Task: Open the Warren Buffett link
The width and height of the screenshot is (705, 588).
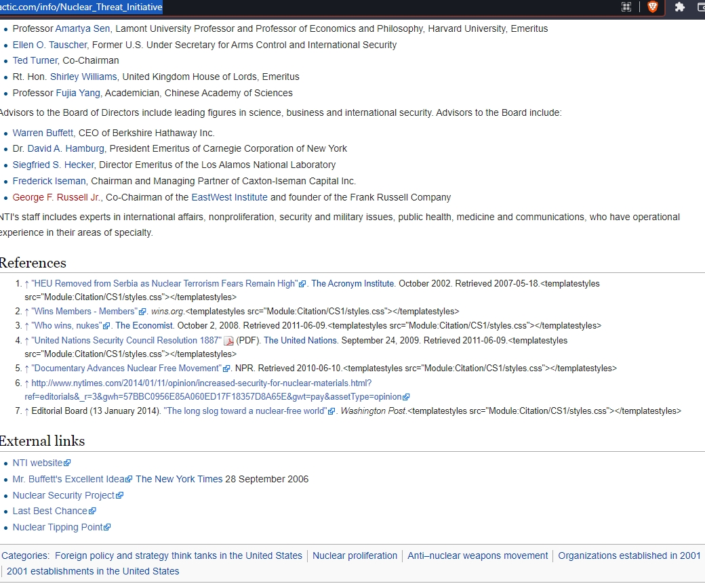Action: (x=43, y=133)
